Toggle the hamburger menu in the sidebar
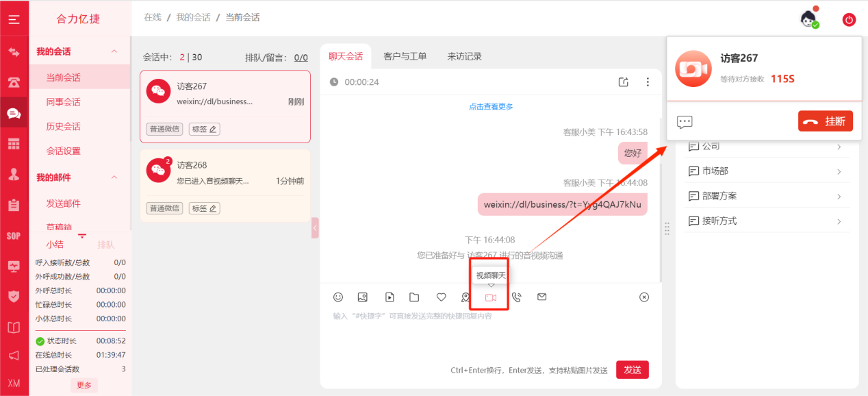The height and width of the screenshot is (396, 868). pos(14,19)
